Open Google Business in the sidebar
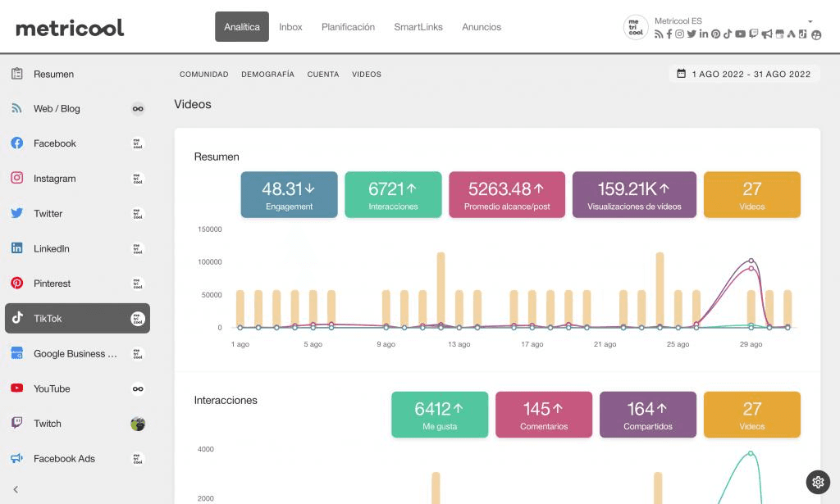840x504 pixels. (x=77, y=354)
